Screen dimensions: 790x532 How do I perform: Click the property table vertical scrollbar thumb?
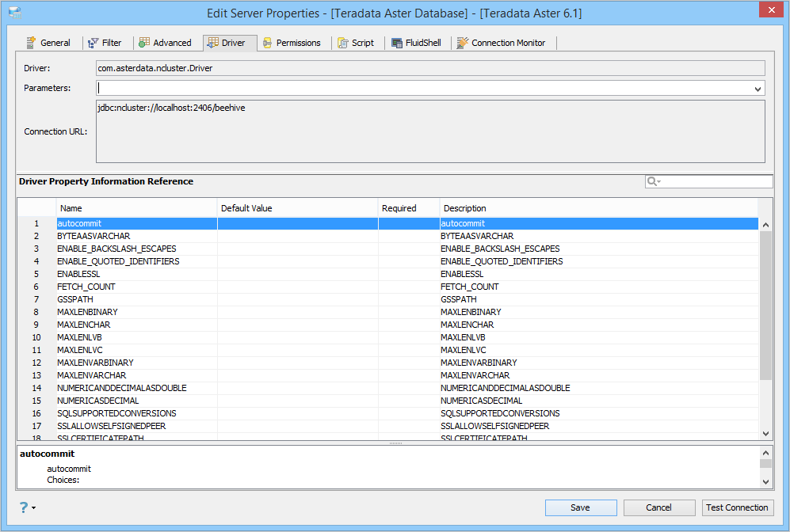click(x=765, y=306)
